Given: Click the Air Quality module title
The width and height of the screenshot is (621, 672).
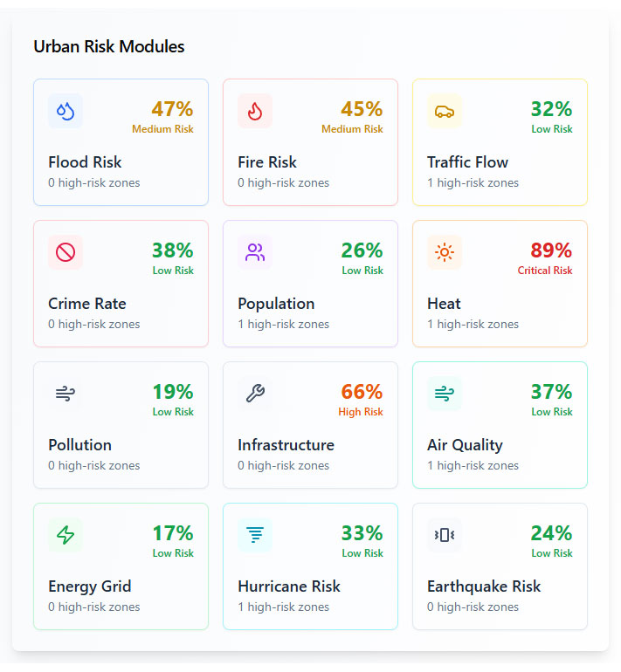Looking at the screenshot, I should point(465,445).
